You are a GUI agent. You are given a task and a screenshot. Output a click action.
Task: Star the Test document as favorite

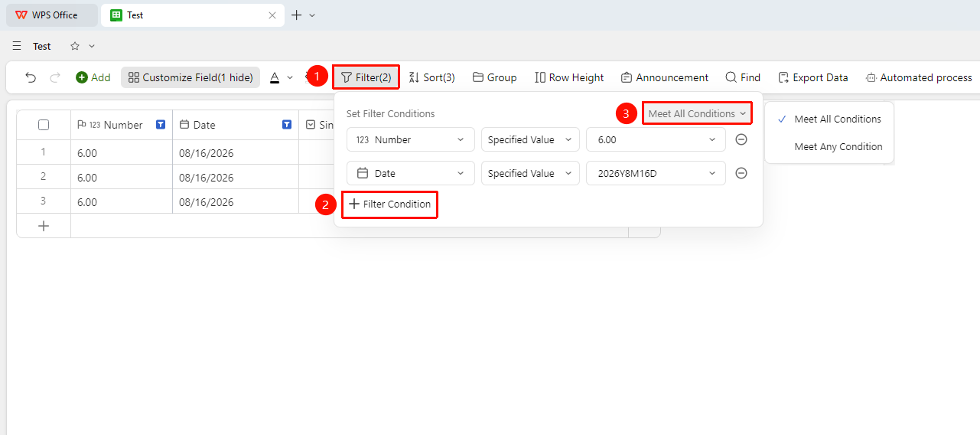click(x=75, y=46)
